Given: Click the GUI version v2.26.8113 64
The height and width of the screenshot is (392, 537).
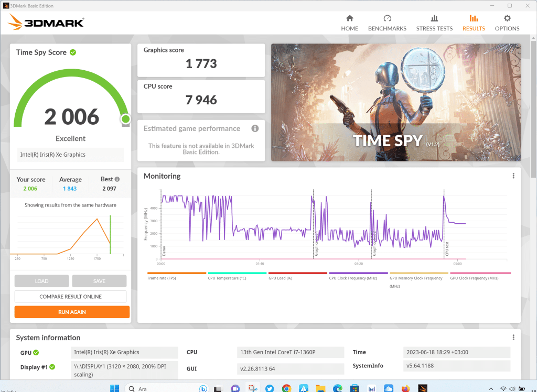Looking at the screenshot, I should 291,369.
